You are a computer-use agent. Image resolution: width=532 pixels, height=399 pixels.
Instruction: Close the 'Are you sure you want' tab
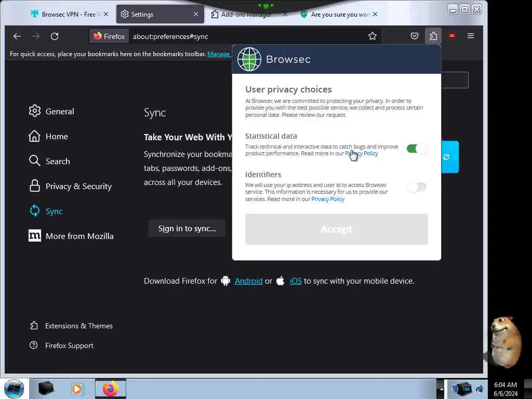coord(375,14)
